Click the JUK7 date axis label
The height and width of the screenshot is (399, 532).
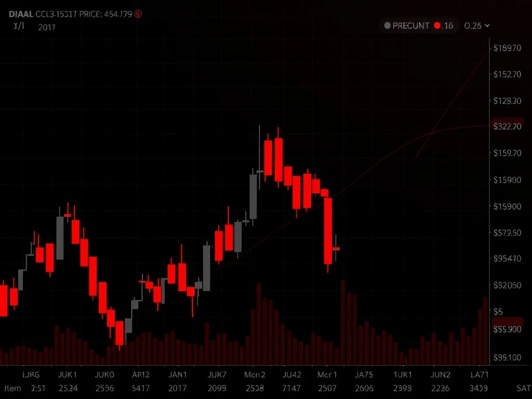point(217,375)
